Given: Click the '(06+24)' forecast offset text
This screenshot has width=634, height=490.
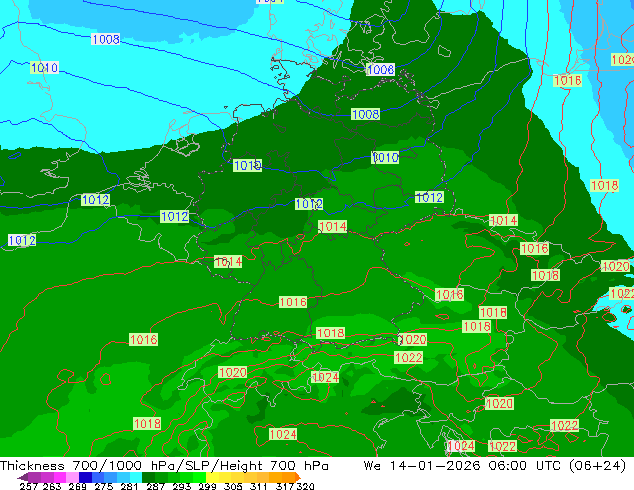Looking at the screenshot, I should click(x=597, y=466).
